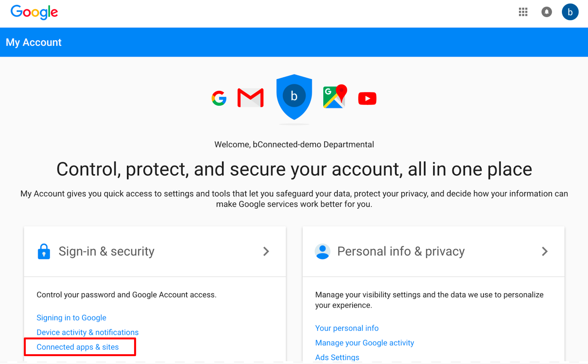This screenshot has height=364, width=588.
Task: Open the notifications bell
Action: 547,12
